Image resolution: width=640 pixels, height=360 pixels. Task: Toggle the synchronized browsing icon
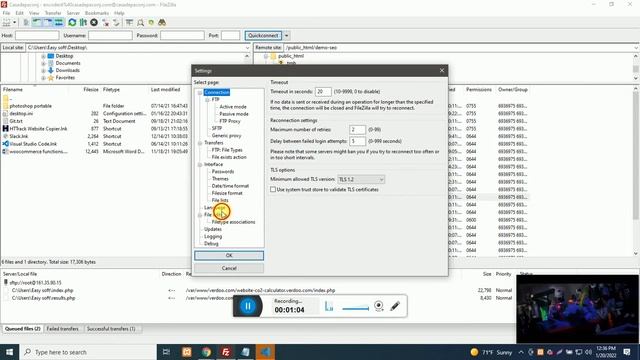[151, 22]
